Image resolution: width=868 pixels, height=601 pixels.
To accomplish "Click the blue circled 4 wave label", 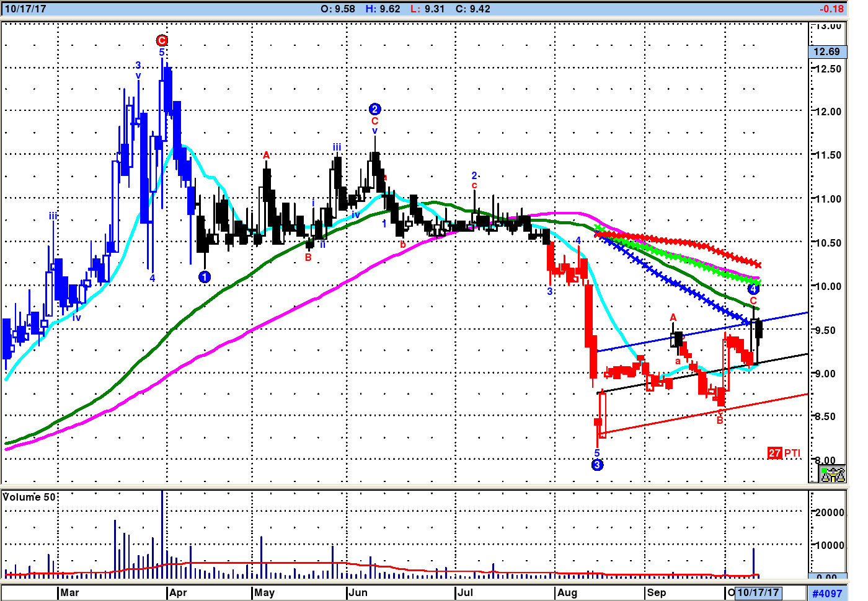I will [x=753, y=289].
